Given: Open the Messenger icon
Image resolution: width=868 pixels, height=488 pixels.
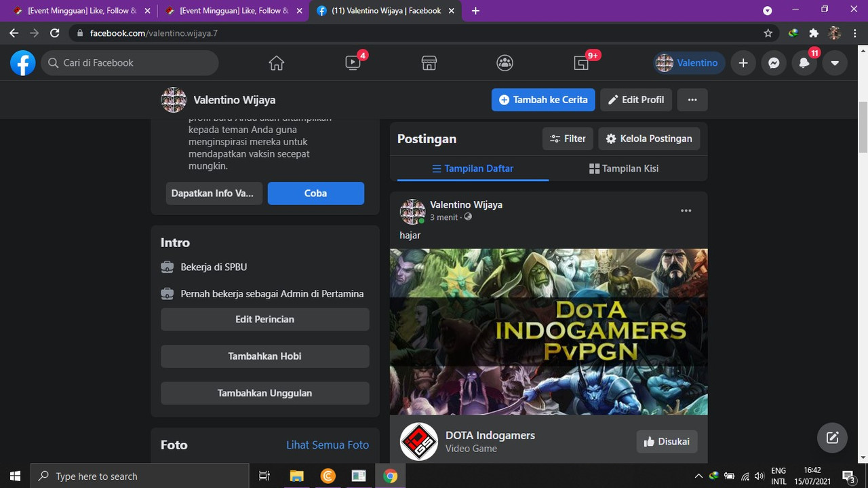Looking at the screenshot, I should click(x=774, y=63).
